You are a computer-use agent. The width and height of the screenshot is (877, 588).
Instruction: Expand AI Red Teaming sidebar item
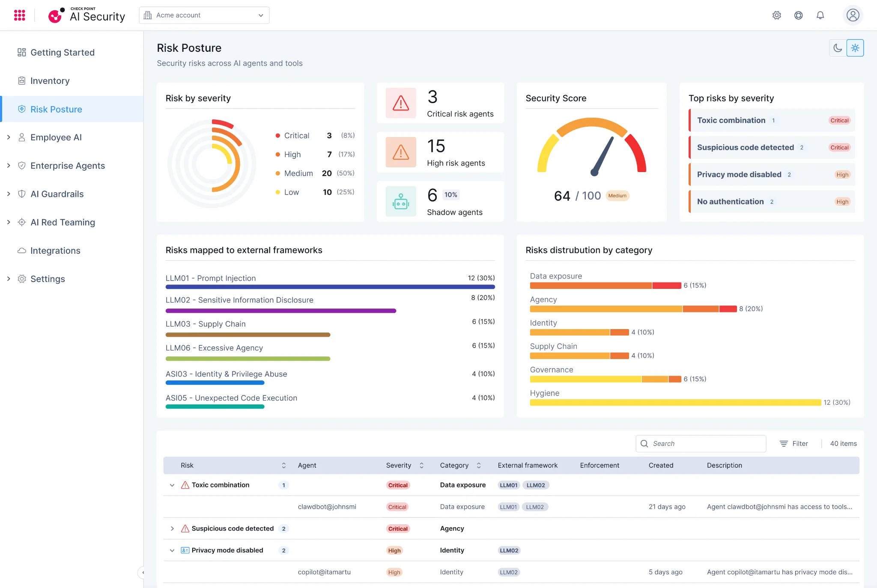click(9, 222)
